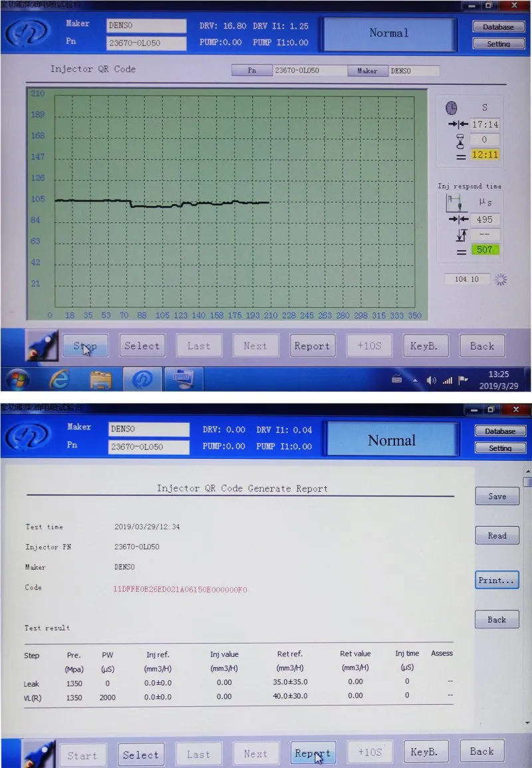
Task: Click the report scrollbar up arrow
Action: [x=527, y=471]
